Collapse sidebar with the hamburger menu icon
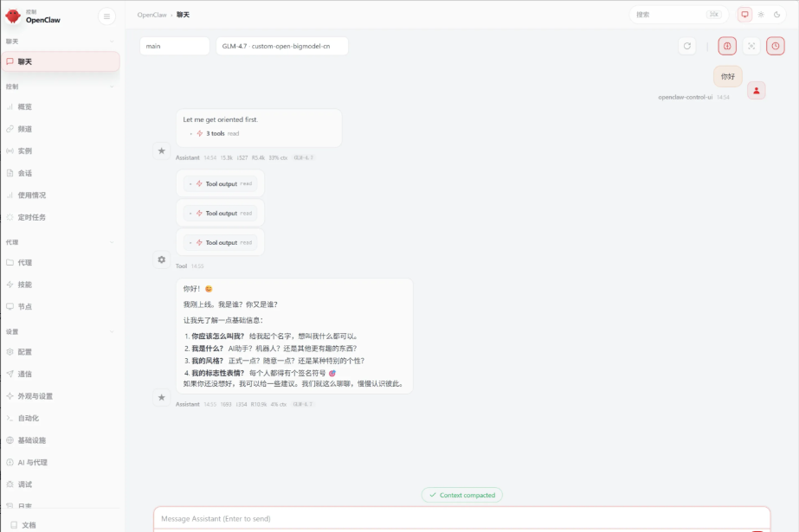Screen dimensions: 799x532 click(x=106, y=16)
